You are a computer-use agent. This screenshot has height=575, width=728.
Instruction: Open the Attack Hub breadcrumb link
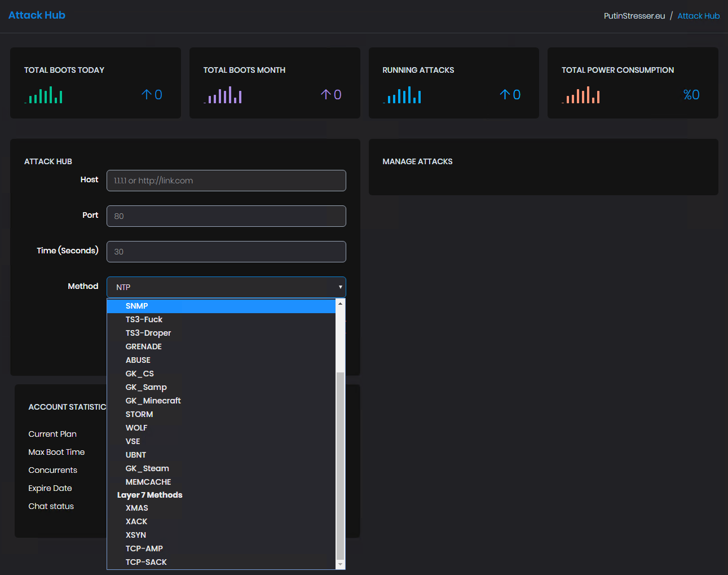click(698, 16)
